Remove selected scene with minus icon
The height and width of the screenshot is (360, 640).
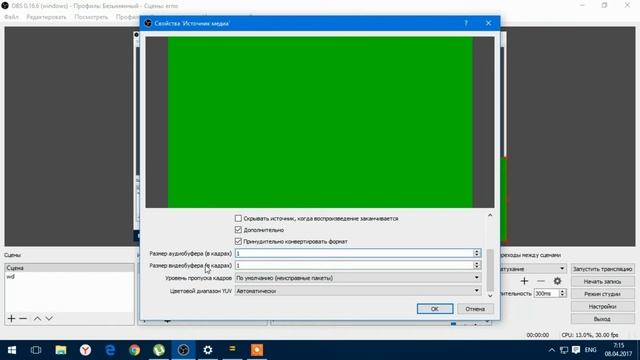click(23, 318)
